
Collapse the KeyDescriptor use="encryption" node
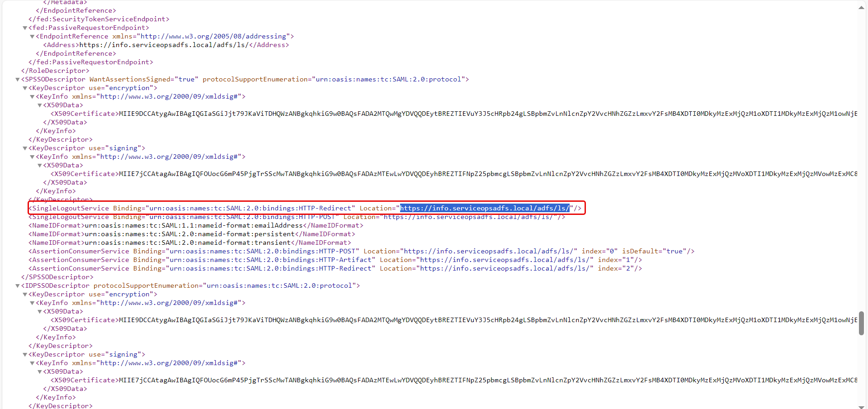[x=24, y=88]
